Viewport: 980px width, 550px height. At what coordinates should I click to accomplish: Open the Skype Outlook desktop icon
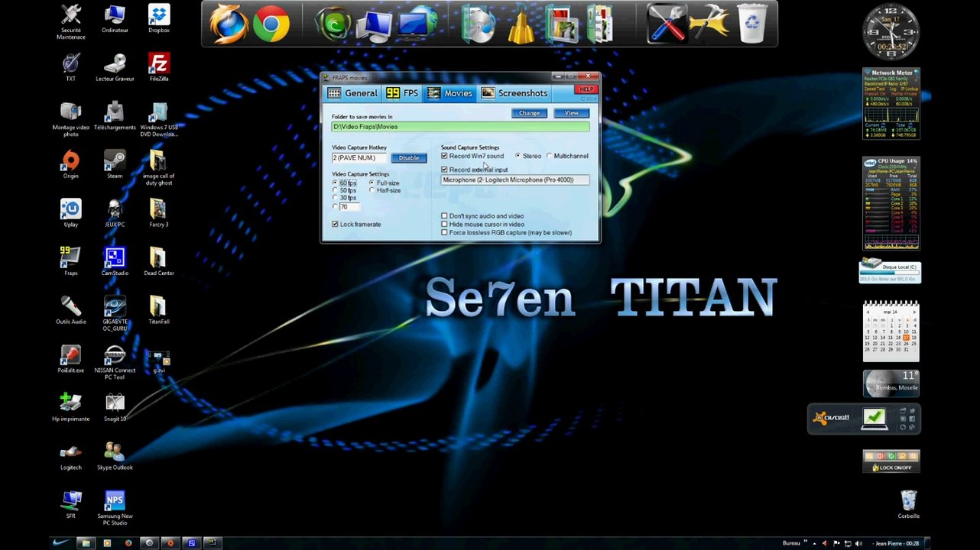pyautogui.click(x=115, y=456)
